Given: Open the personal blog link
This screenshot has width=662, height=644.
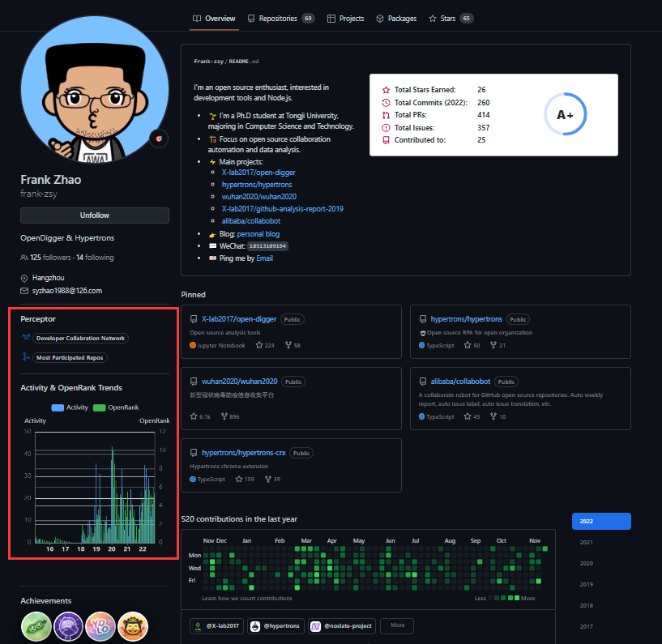Looking at the screenshot, I should [x=258, y=233].
